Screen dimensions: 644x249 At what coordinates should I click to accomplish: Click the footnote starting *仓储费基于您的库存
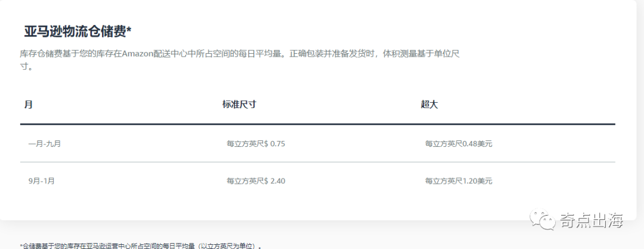[x=141, y=245]
